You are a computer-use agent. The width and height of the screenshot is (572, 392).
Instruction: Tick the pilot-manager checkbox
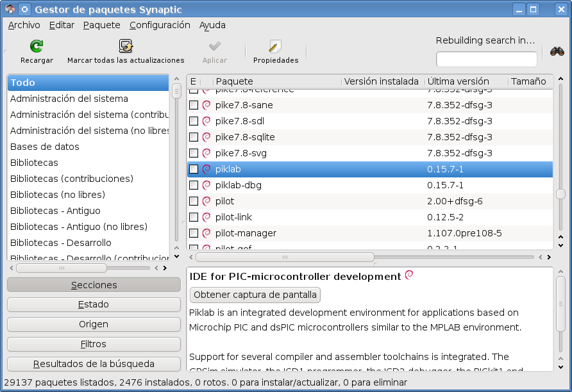tap(193, 233)
